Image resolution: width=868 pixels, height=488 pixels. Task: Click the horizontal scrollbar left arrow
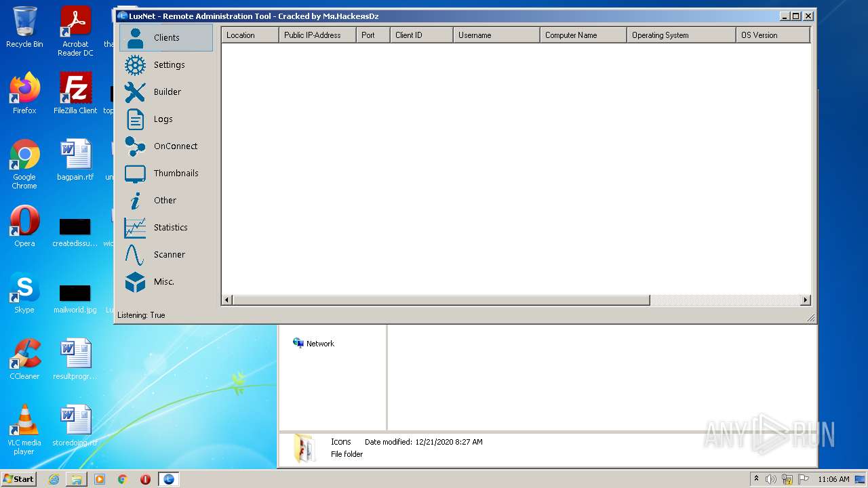coord(227,300)
